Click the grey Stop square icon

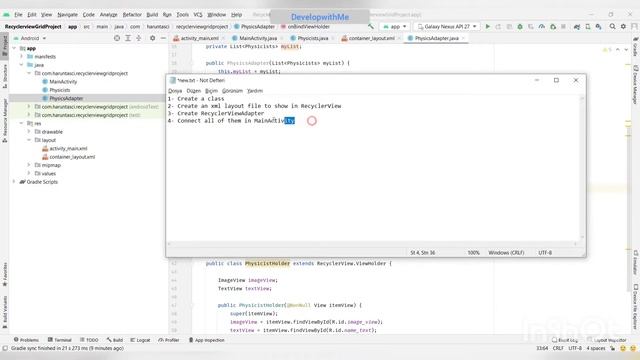click(x=563, y=27)
